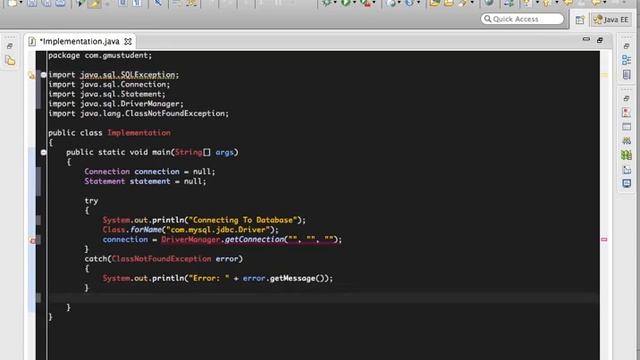The image size is (640, 360).
Task: Open the Servers view icon
Action: [x=626, y=141]
